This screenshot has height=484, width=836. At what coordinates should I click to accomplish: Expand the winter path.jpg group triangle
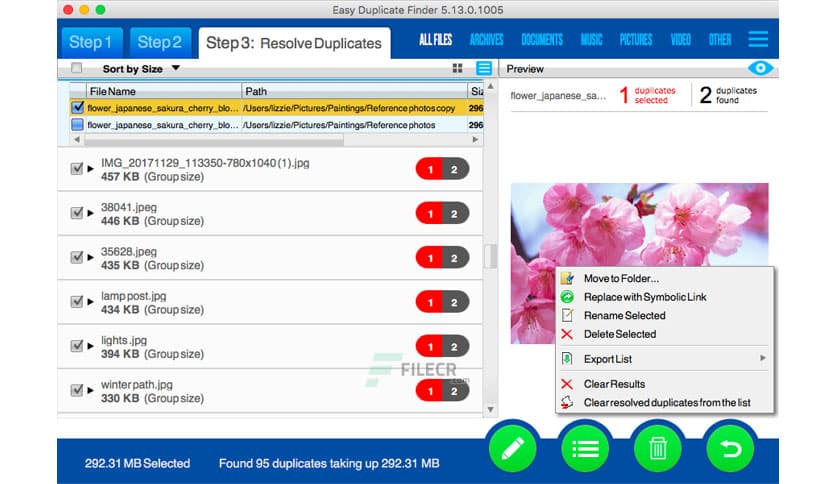(x=90, y=390)
